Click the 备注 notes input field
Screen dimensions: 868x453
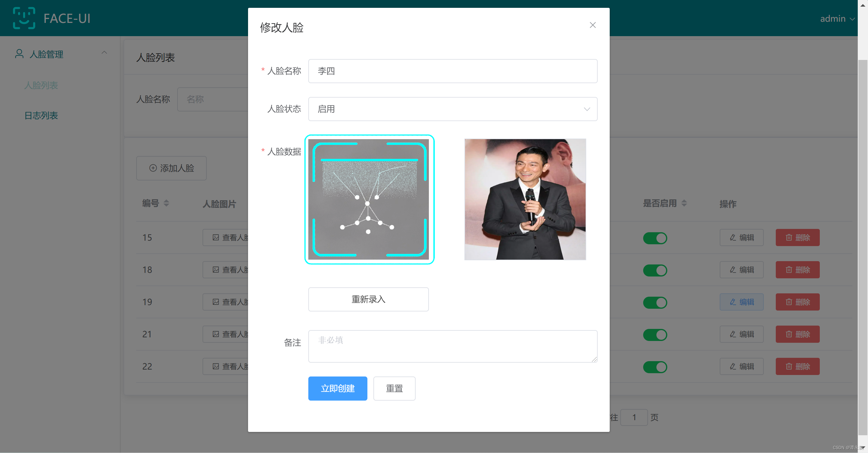[452, 345]
